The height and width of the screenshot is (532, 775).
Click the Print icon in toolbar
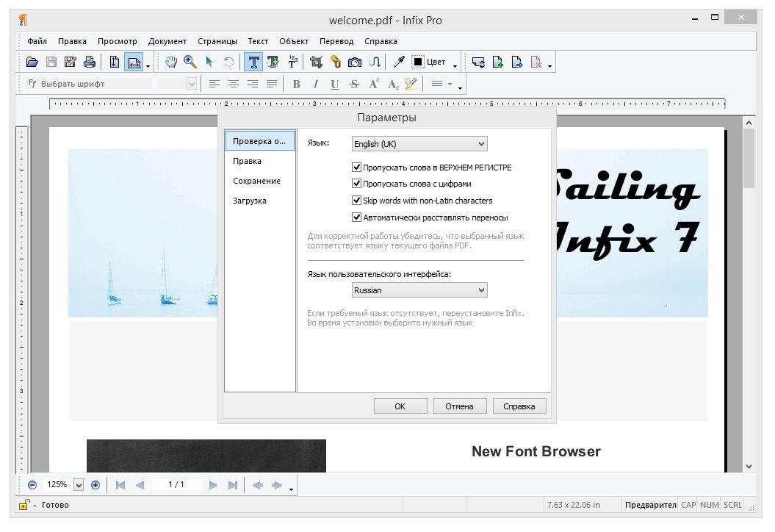(90, 62)
